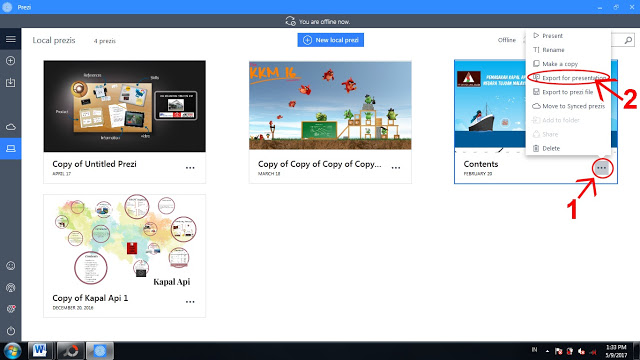The width and height of the screenshot is (640, 360).
Task: Click the search magnifier icon
Action: pyautogui.click(x=628, y=40)
